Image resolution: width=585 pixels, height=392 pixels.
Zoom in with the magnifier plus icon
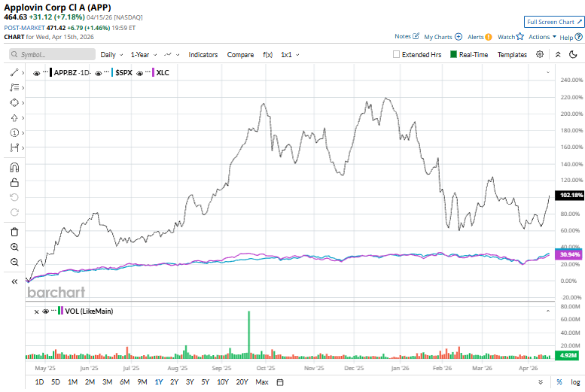click(x=14, y=247)
